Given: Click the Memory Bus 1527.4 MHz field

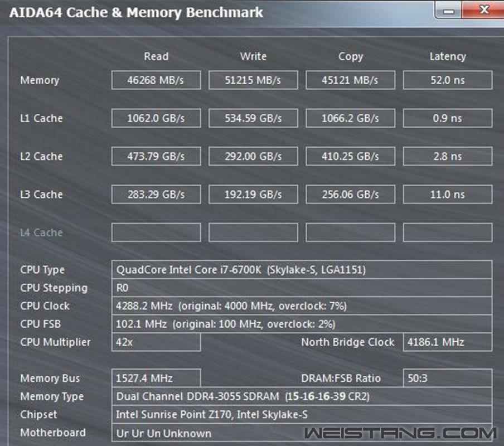Looking at the screenshot, I should click(x=156, y=378).
